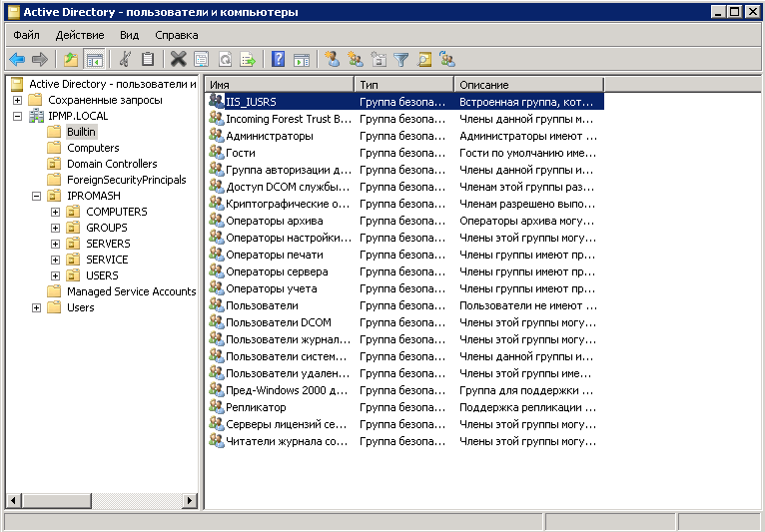Click the Refresh toolbar icon
The image size is (765, 532).
tap(225, 60)
